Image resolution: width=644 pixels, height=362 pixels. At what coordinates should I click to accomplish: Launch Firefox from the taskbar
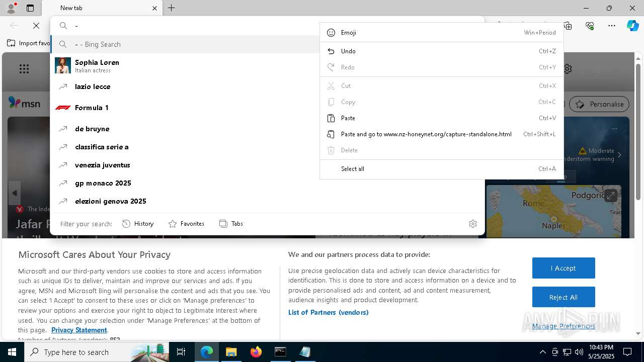tap(256, 352)
